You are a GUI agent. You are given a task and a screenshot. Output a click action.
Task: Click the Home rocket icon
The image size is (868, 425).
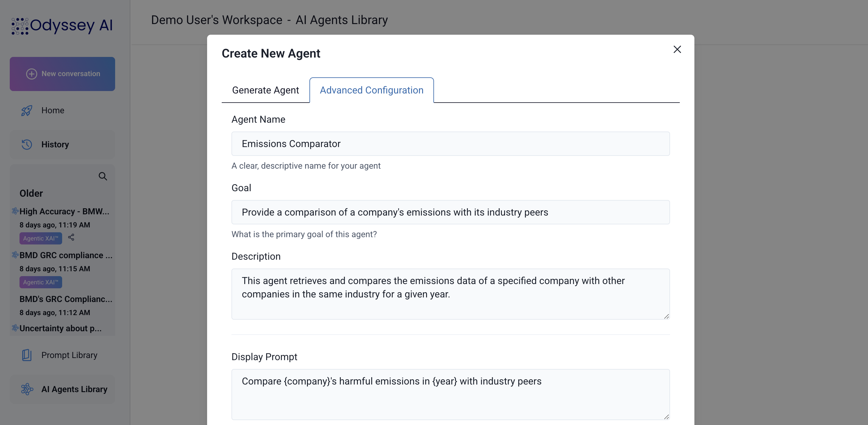[x=26, y=111]
